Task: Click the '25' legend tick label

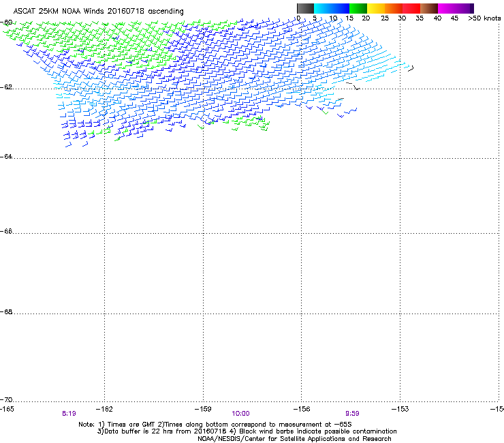Action: point(385,18)
